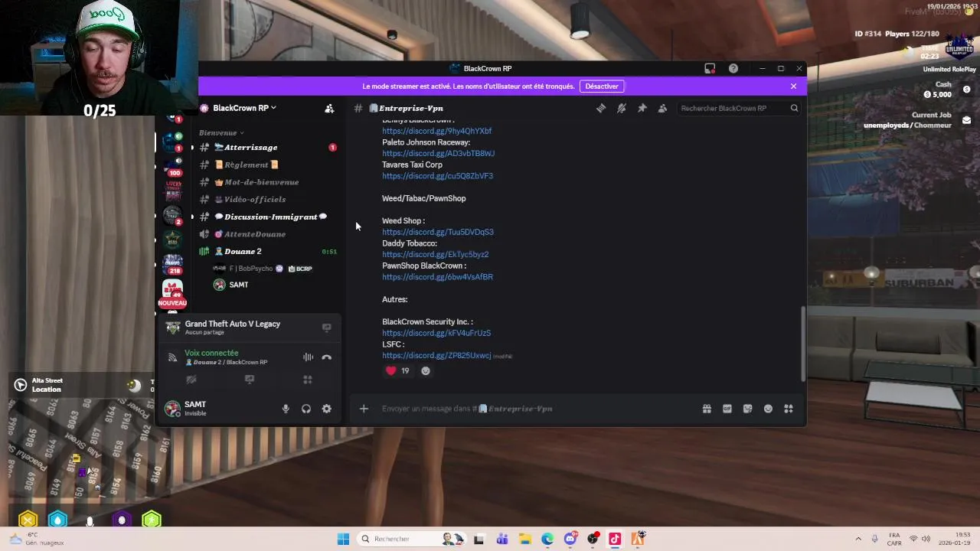
Task: Join the AttenteDouane voice channel
Action: click(x=268, y=234)
